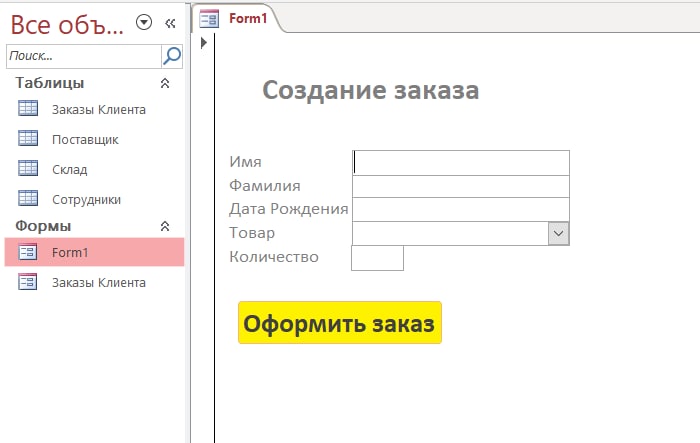Click into the Дата Рождения field
The height and width of the screenshot is (443, 700).
(x=461, y=209)
